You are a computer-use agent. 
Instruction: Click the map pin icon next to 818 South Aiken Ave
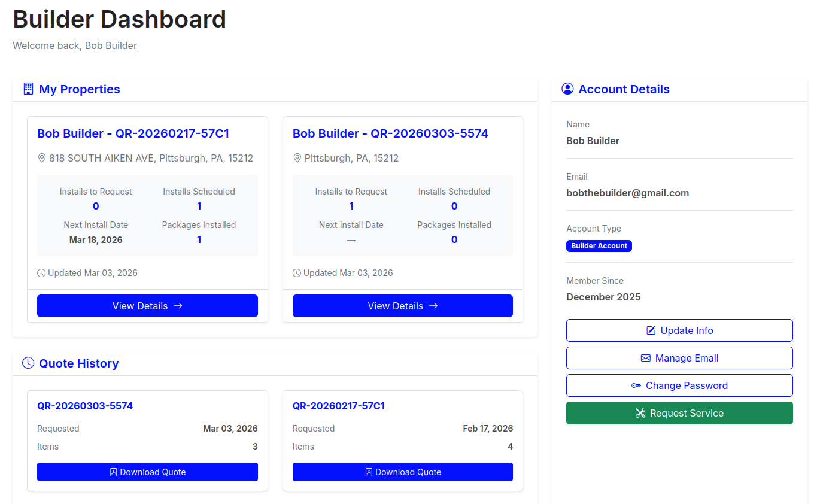42,159
